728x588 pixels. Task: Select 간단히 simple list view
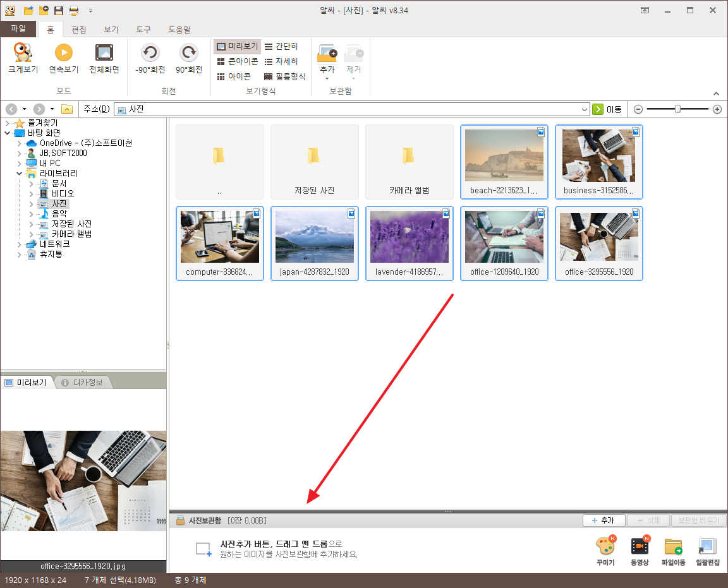point(281,46)
